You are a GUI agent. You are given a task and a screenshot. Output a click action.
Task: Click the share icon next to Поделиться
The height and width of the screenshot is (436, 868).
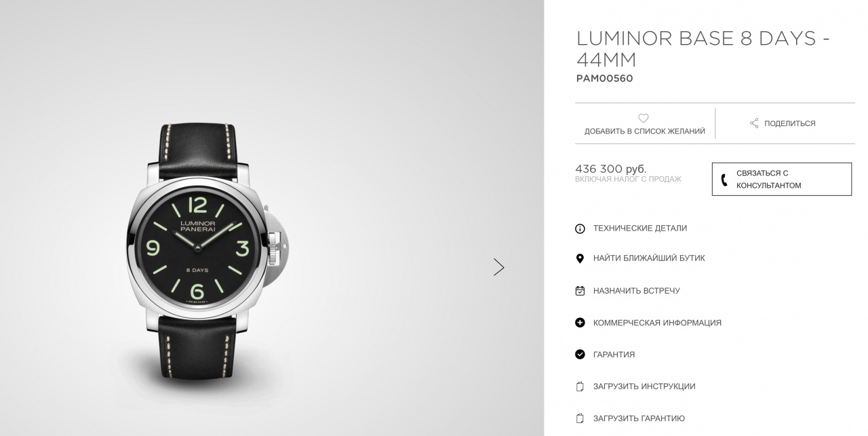tap(754, 123)
